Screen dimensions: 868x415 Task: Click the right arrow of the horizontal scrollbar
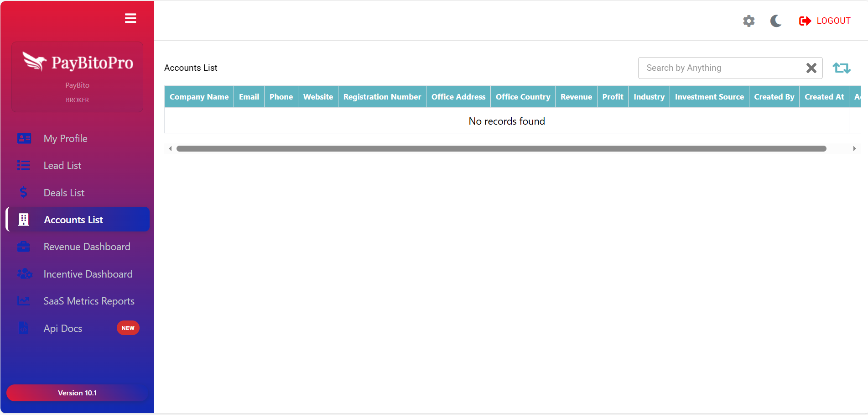click(854, 149)
